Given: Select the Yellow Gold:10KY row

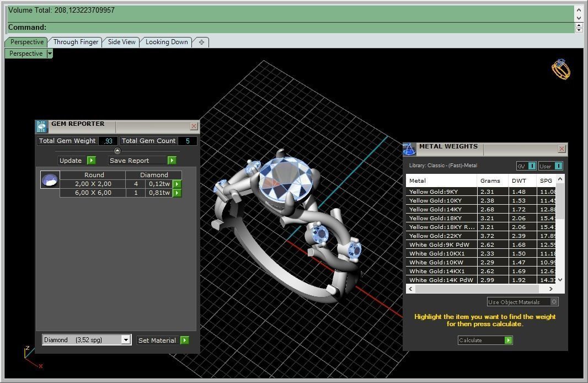Looking at the screenshot, I should coord(481,201).
